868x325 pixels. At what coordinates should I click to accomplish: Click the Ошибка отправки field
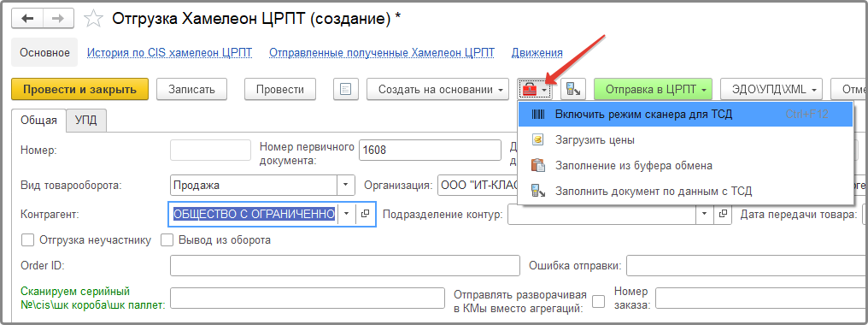tap(747, 265)
